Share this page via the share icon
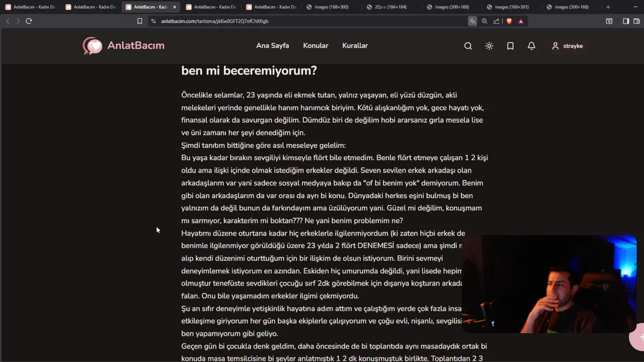The width and height of the screenshot is (644, 362). pyautogui.click(x=497, y=21)
